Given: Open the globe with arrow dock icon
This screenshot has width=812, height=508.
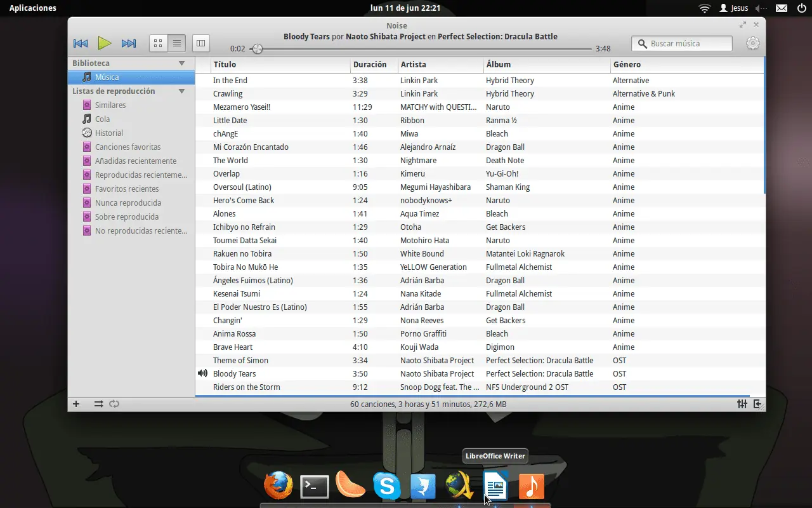Looking at the screenshot, I should point(459,486).
